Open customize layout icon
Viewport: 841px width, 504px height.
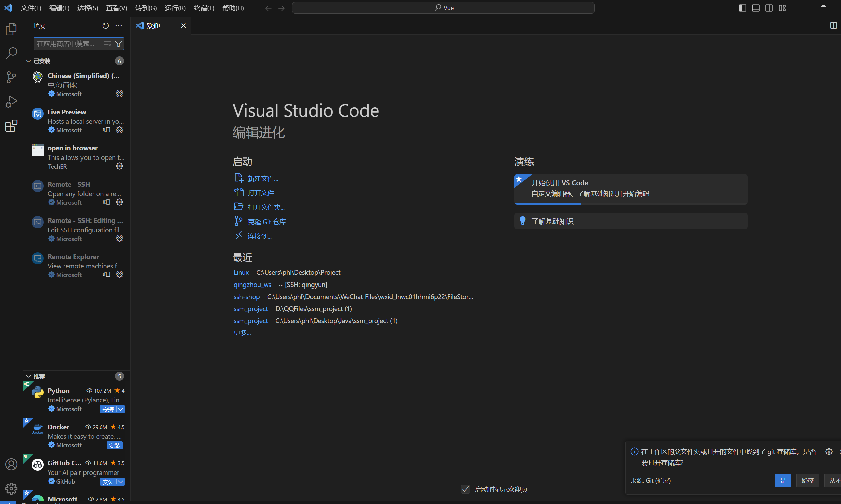pyautogui.click(x=782, y=8)
